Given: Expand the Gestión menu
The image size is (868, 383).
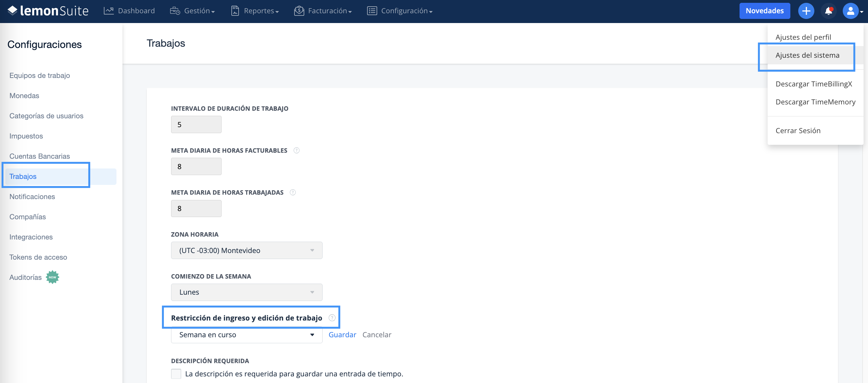Looking at the screenshot, I should pyautogui.click(x=199, y=11).
